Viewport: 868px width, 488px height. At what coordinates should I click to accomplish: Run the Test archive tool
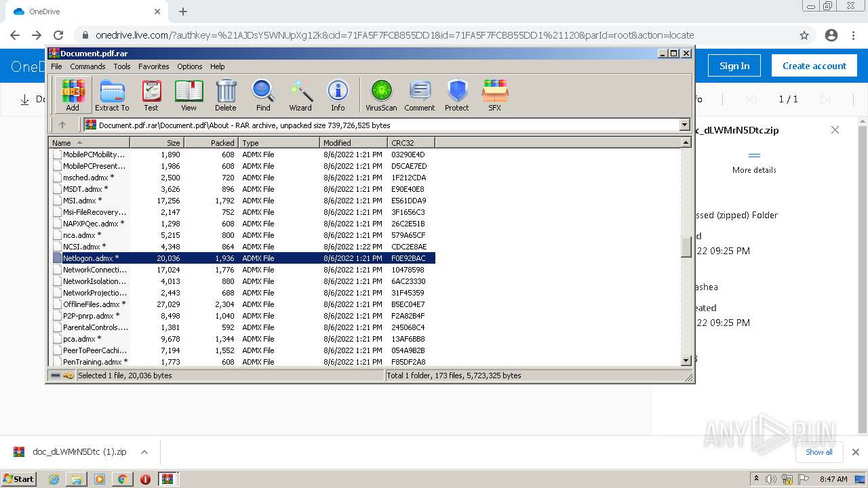pos(151,95)
